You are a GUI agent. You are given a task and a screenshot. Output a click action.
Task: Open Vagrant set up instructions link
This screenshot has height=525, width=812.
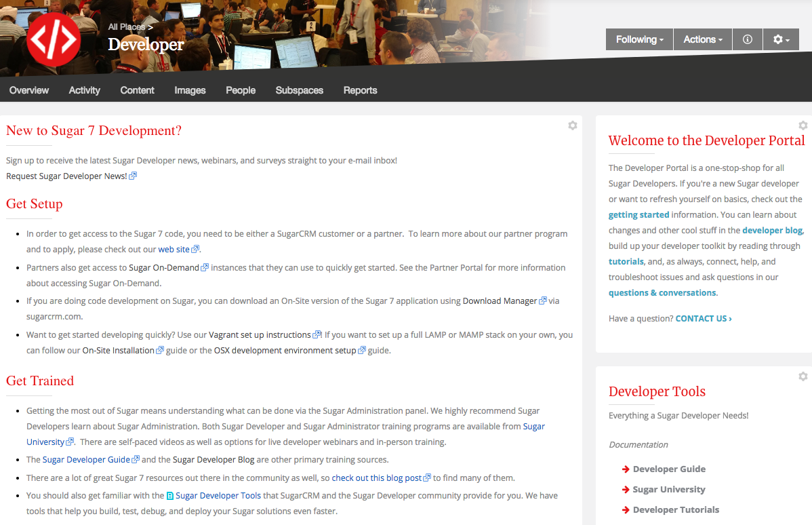click(x=260, y=334)
